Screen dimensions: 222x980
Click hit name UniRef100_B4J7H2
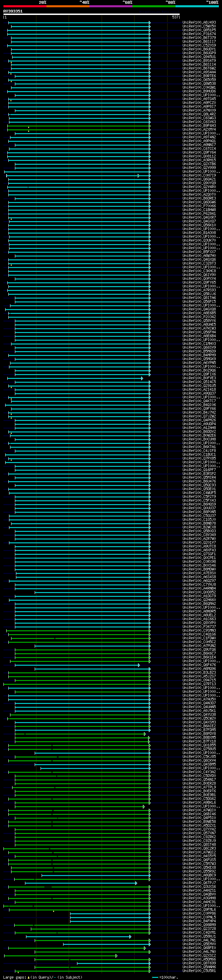[199, 412]
